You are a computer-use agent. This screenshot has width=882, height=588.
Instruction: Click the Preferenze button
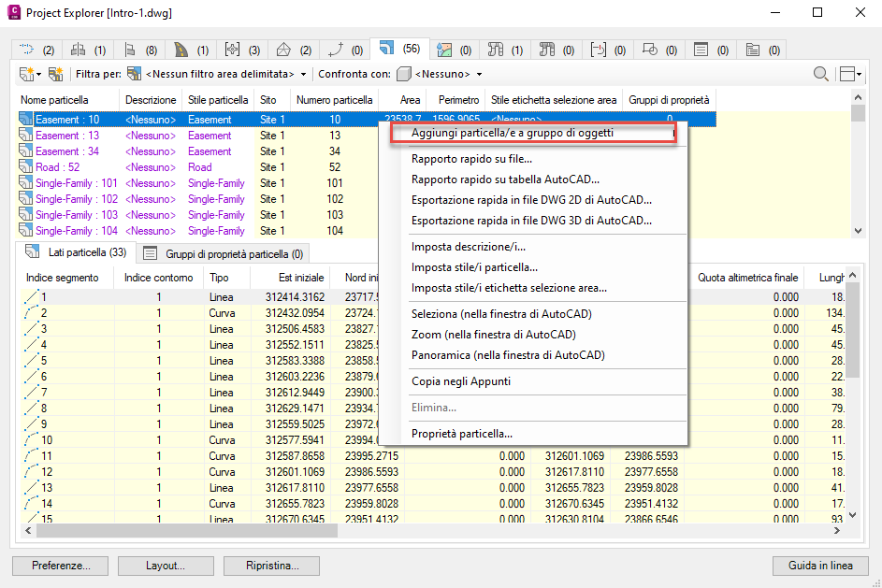[61, 566]
